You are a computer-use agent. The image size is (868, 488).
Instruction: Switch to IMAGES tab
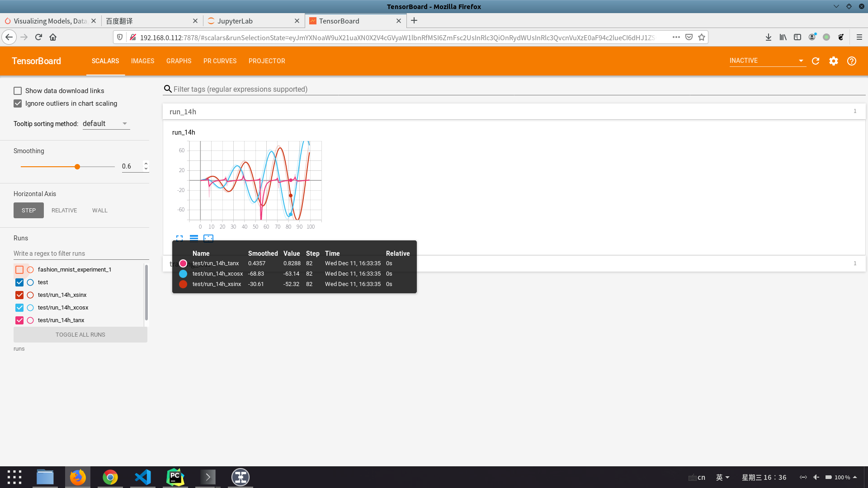pos(142,61)
